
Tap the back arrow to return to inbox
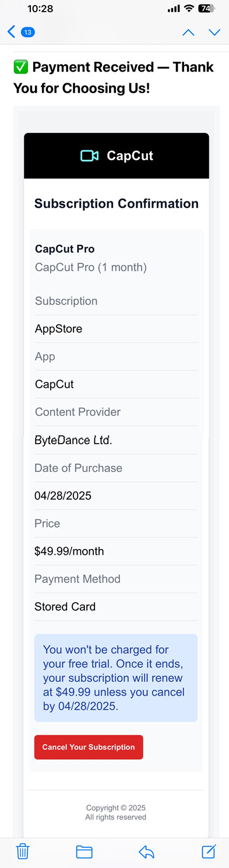pos(11,32)
